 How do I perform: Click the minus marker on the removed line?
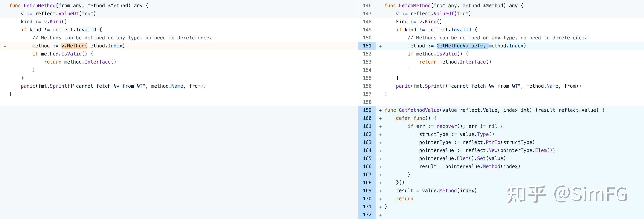pos(5,46)
